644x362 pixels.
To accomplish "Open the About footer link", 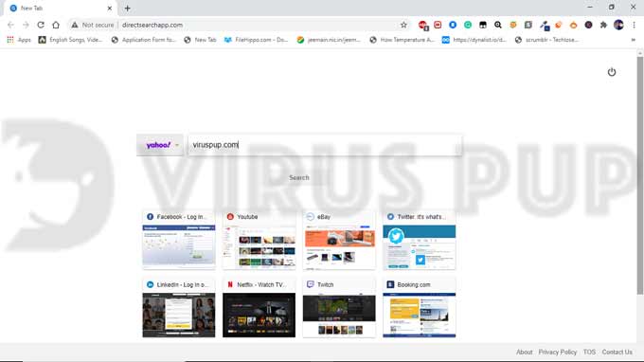I will pos(524,353).
